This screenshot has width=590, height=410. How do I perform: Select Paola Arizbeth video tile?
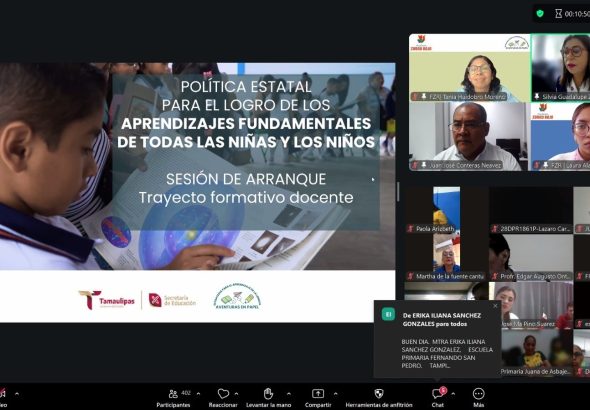(446, 210)
